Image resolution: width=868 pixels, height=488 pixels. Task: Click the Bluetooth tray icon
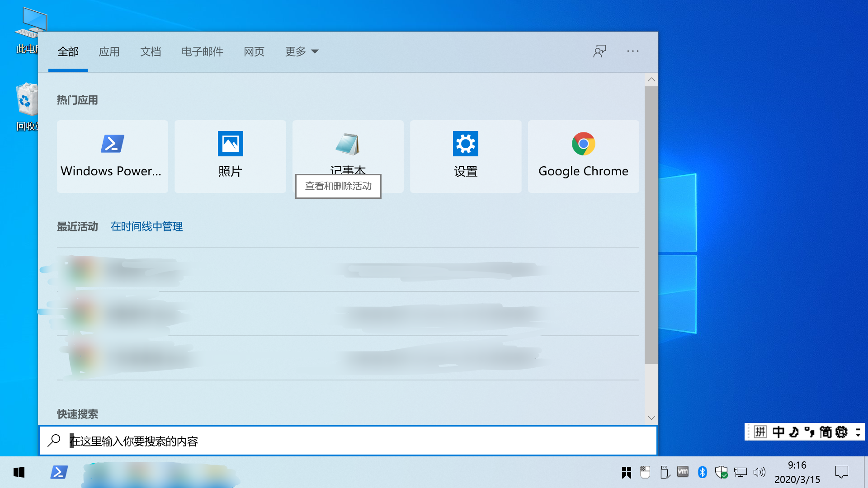[702, 472]
